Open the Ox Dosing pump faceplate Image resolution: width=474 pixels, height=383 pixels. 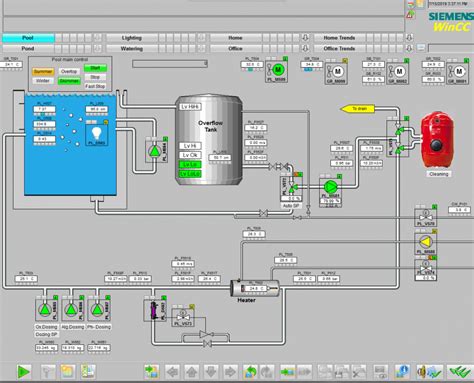click(x=45, y=310)
